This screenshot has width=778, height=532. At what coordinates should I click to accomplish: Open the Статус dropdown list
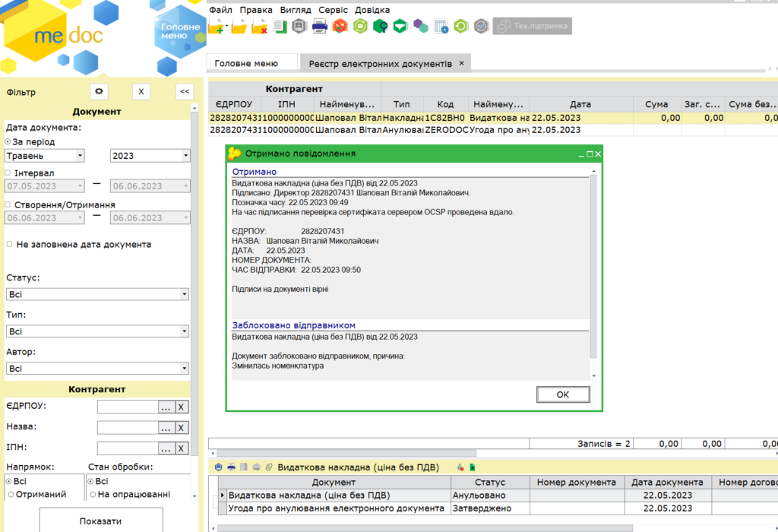pyautogui.click(x=96, y=294)
